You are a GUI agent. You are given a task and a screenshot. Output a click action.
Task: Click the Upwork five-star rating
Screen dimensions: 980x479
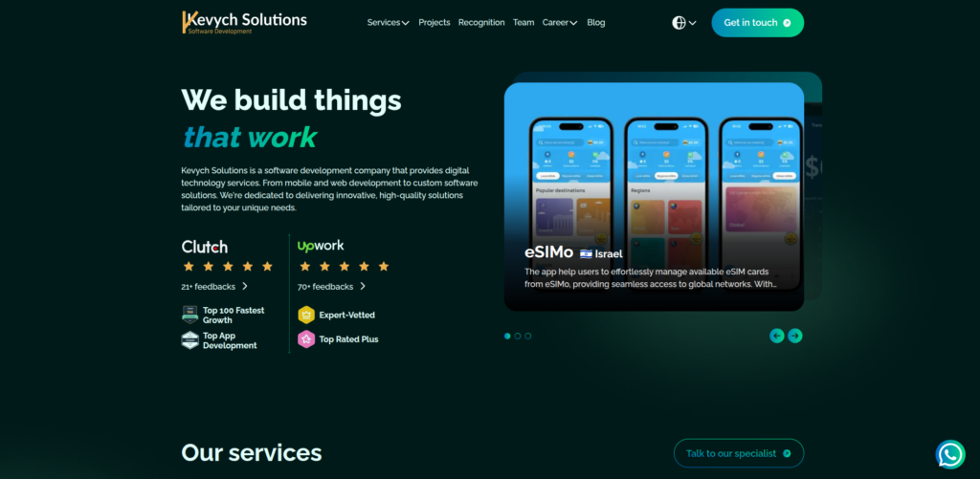pyautogui.click(x=345, y=267)
